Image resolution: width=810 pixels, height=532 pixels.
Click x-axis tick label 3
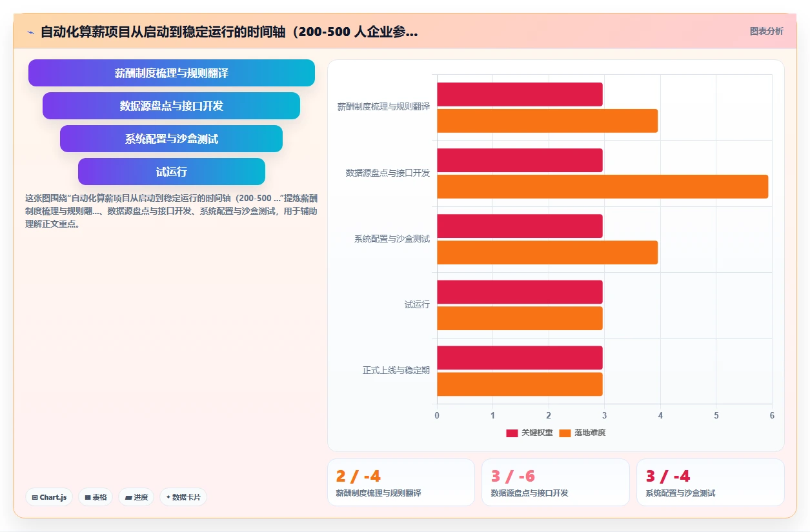click(604, 415)
